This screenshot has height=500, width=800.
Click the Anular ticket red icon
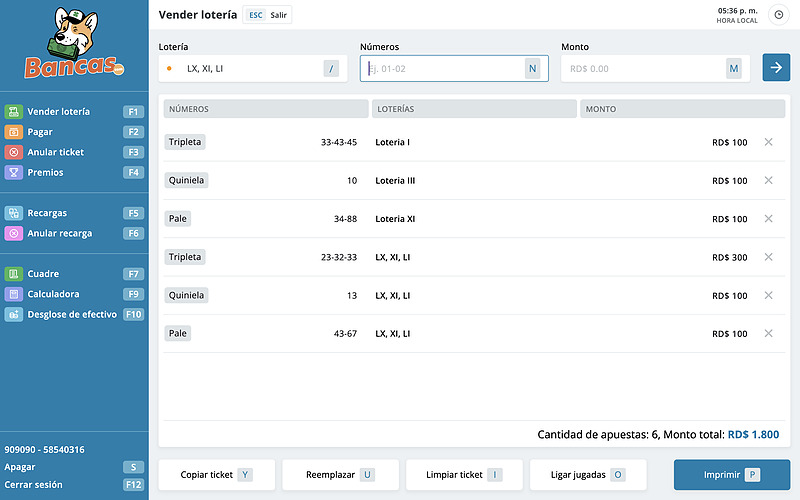point(13,153)
